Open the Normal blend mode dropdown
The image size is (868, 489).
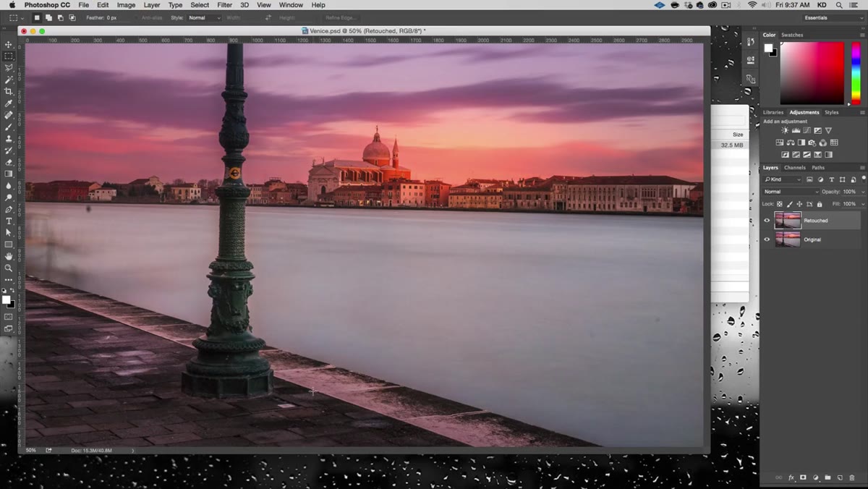(791, 192)
